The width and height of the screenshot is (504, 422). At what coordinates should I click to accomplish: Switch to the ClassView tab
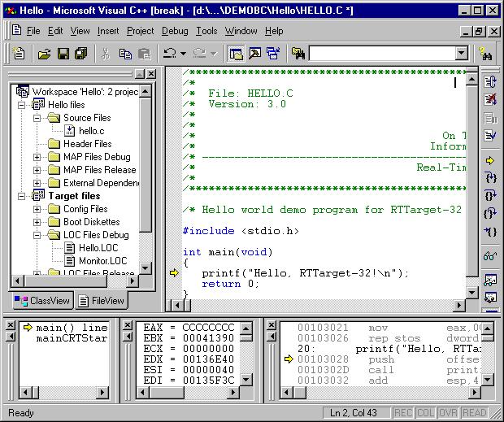[x=43, y=301]
